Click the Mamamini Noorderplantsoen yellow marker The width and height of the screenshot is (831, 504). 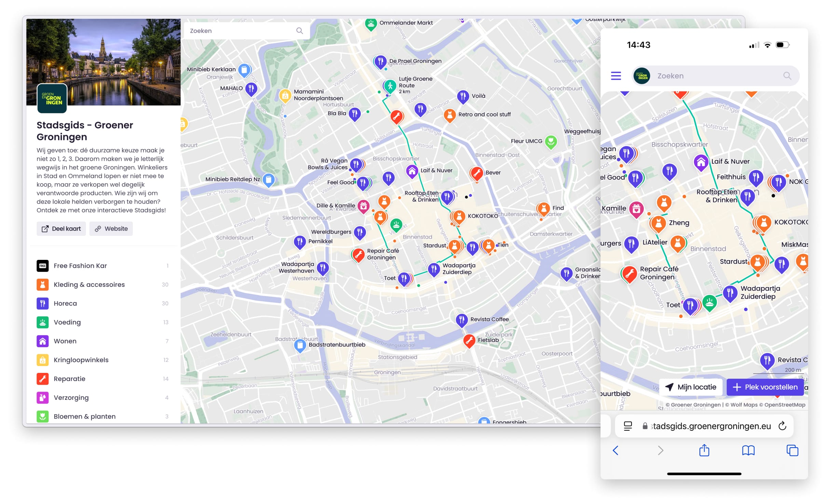pos(285,96)
